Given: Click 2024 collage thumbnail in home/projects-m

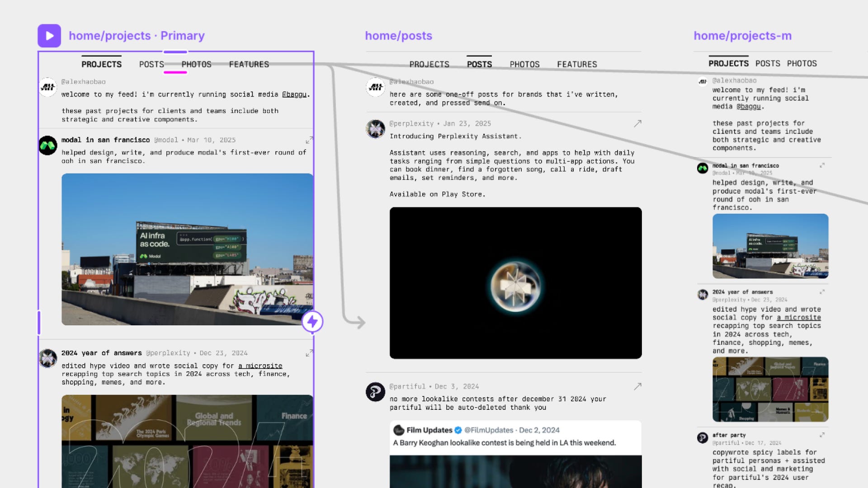Looking at the screenshot, I should pos(770,389).
